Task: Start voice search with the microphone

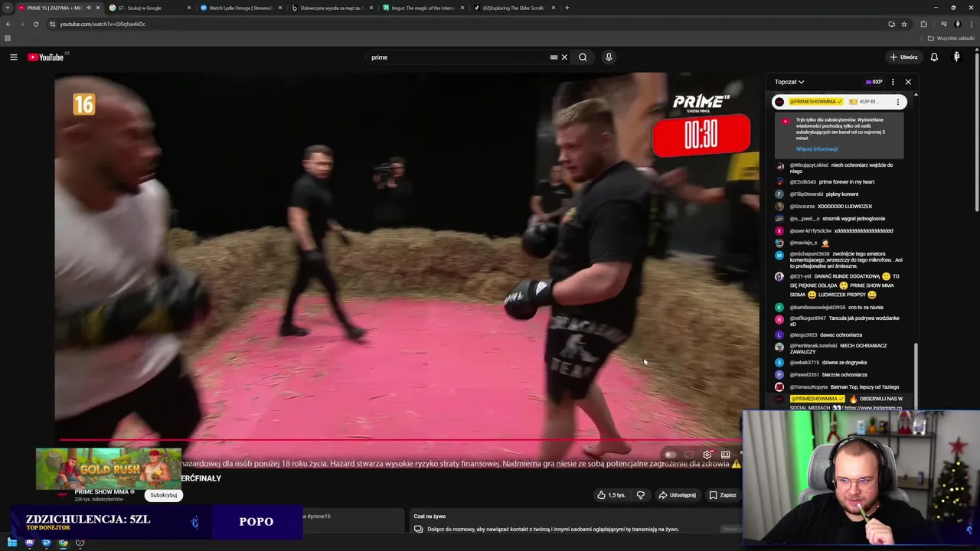Action: 609,57
